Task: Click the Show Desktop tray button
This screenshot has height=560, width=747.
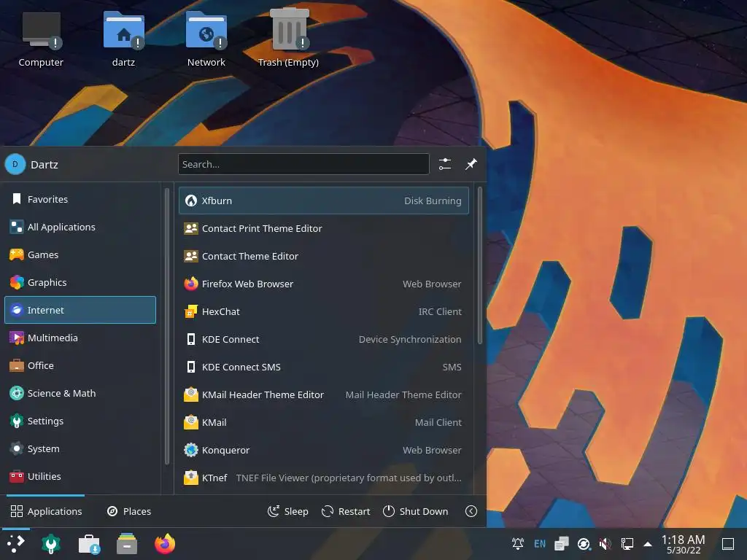Action: pyautogui.click(x=728, y=543)
